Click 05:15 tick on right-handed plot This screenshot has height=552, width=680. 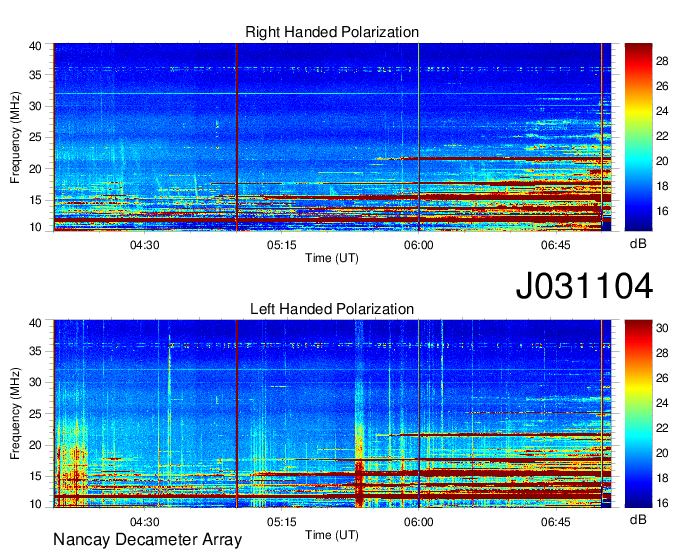281,245
